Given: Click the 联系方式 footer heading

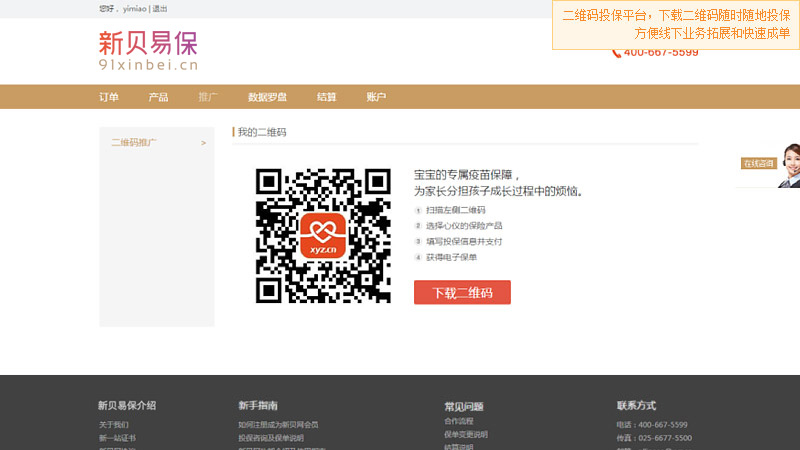Looking at the screenshot, I should pos(636,406).
